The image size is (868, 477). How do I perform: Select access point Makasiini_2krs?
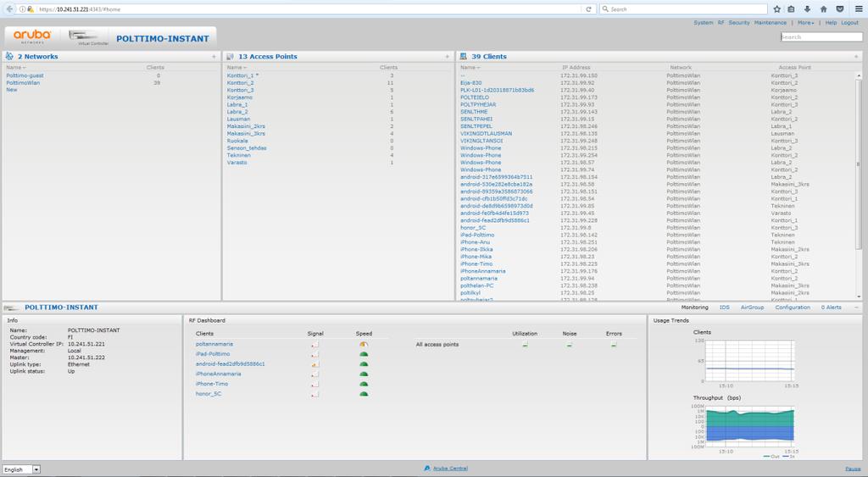[246, 126]
